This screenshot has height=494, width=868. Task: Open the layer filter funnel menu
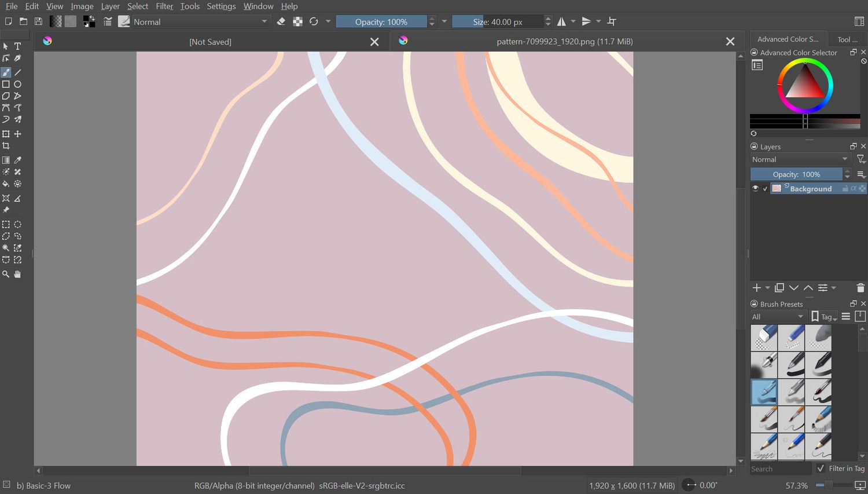pos(861,159)
